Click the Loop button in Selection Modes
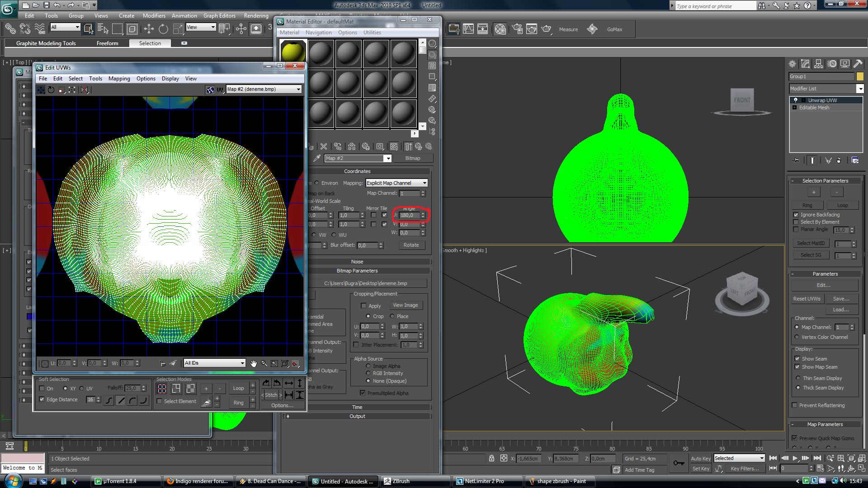This screenshot has width=868, height=488. [x=238, y=388]
